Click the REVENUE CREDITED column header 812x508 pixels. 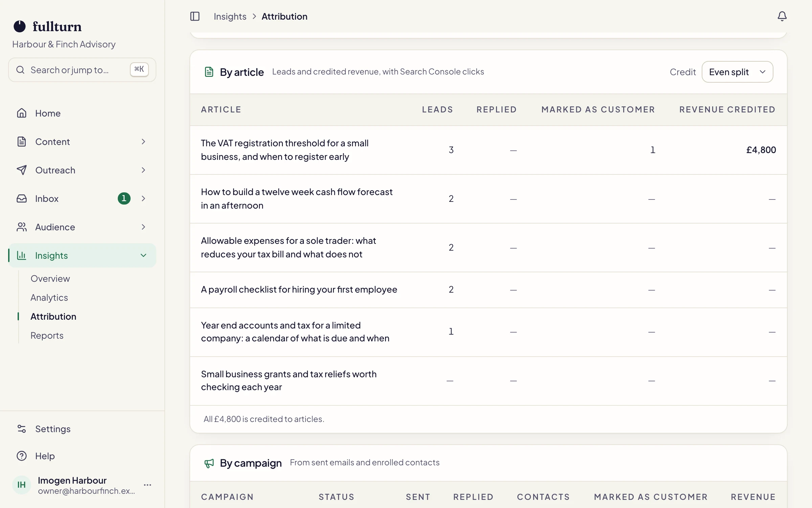click(x=727, y=109)
